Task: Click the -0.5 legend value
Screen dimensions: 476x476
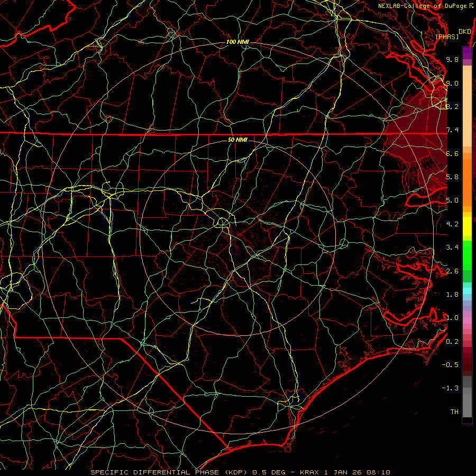Action: (x=450, y=365)
